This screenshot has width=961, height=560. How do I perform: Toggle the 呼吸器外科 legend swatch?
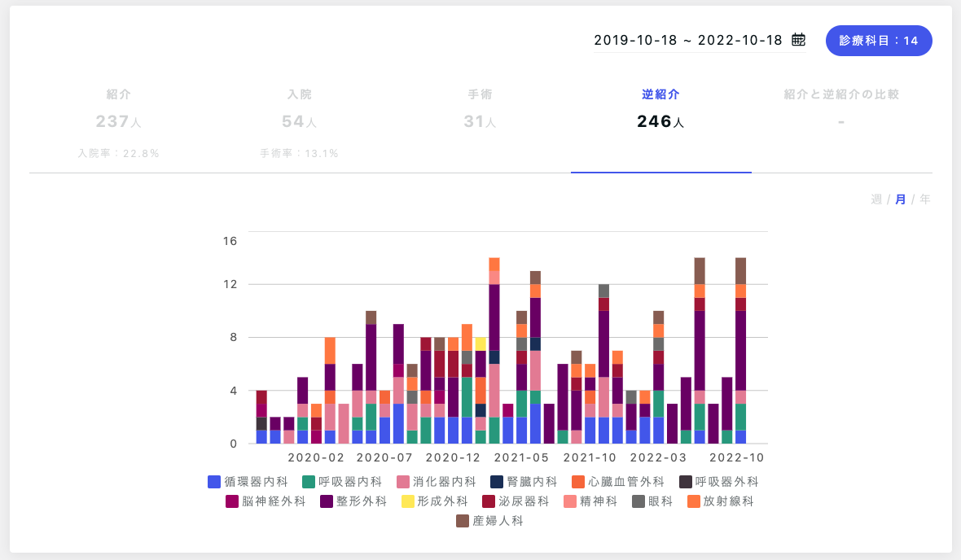(x=685, y=482)
